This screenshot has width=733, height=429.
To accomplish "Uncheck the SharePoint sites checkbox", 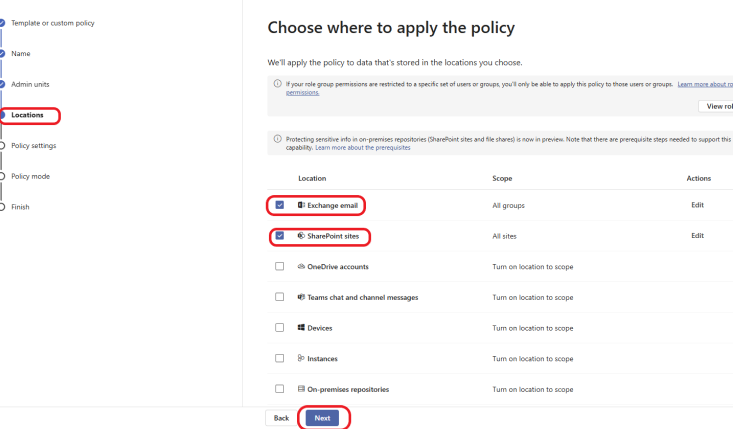I will click(280, 236).
